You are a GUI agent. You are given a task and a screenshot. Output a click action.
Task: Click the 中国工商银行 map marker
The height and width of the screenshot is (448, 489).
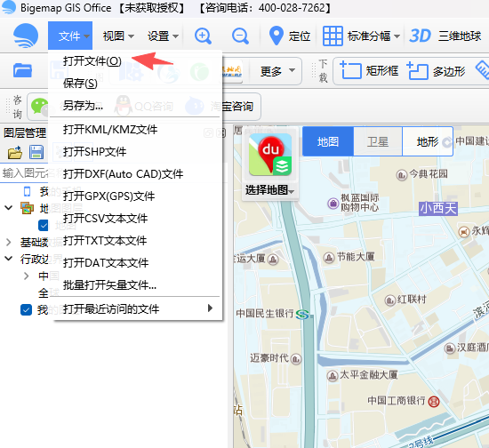tap(434, 402)
